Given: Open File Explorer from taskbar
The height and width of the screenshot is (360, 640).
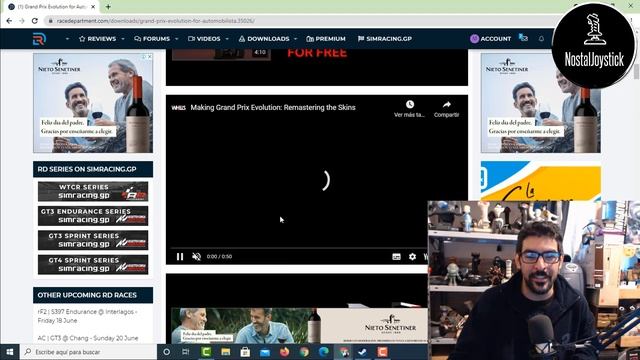Looking at the screenshot, I should [x=226, y=352].
